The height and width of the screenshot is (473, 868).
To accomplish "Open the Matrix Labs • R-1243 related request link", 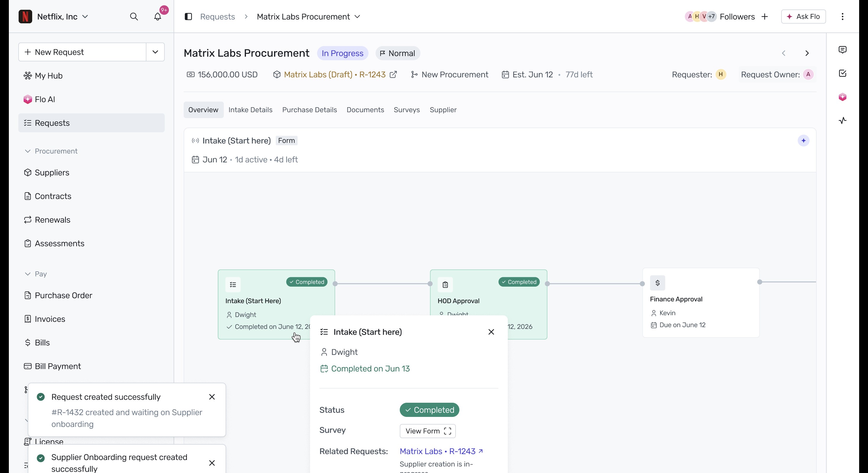I will [441, 451].
